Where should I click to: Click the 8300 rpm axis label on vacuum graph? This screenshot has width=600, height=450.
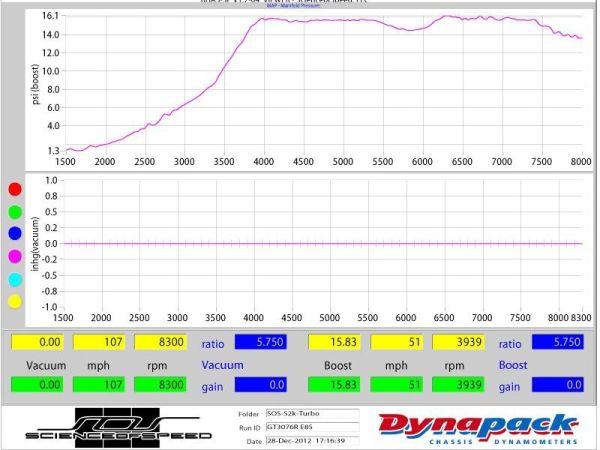click(x=581, y=318)
